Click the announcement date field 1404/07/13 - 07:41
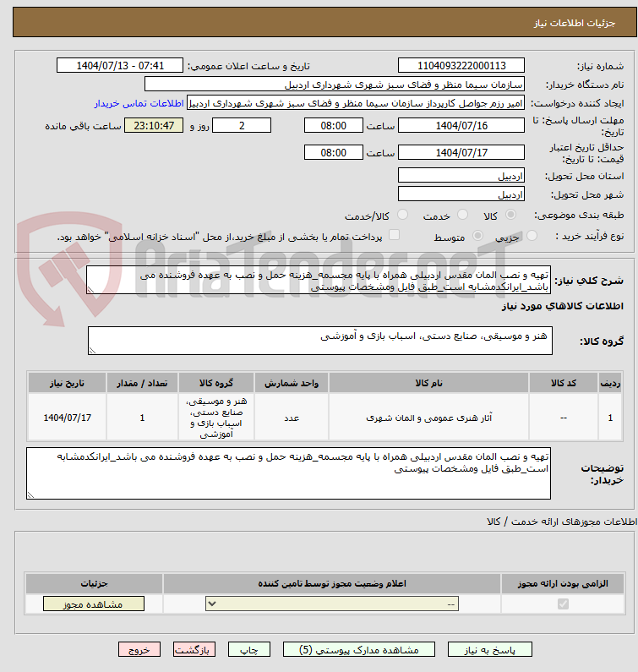 [120, 66]
